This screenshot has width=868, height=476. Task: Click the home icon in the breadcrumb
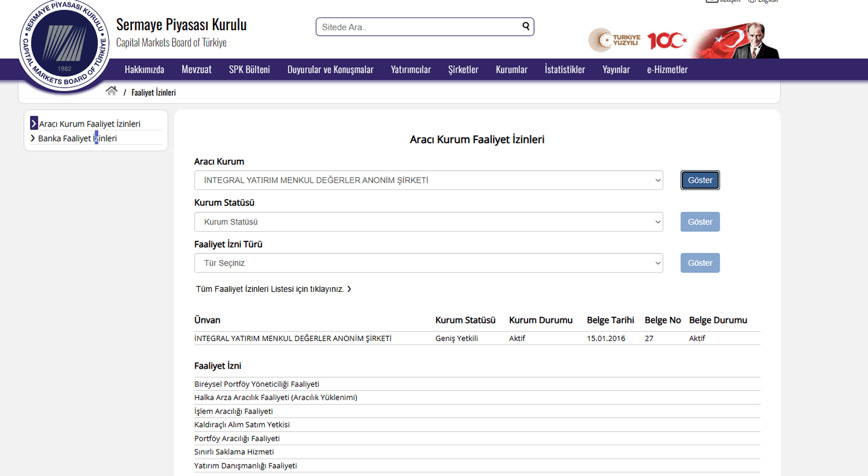pyautogui.click(x=111, y=91)
